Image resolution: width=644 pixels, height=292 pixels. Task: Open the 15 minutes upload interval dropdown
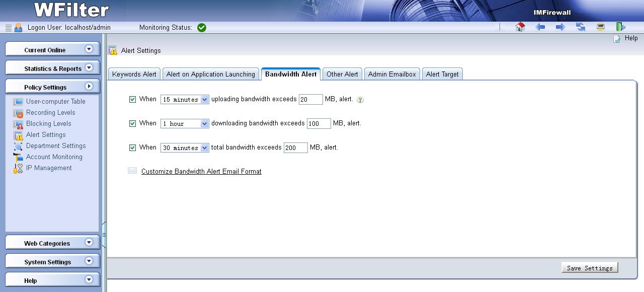(185, 100)
